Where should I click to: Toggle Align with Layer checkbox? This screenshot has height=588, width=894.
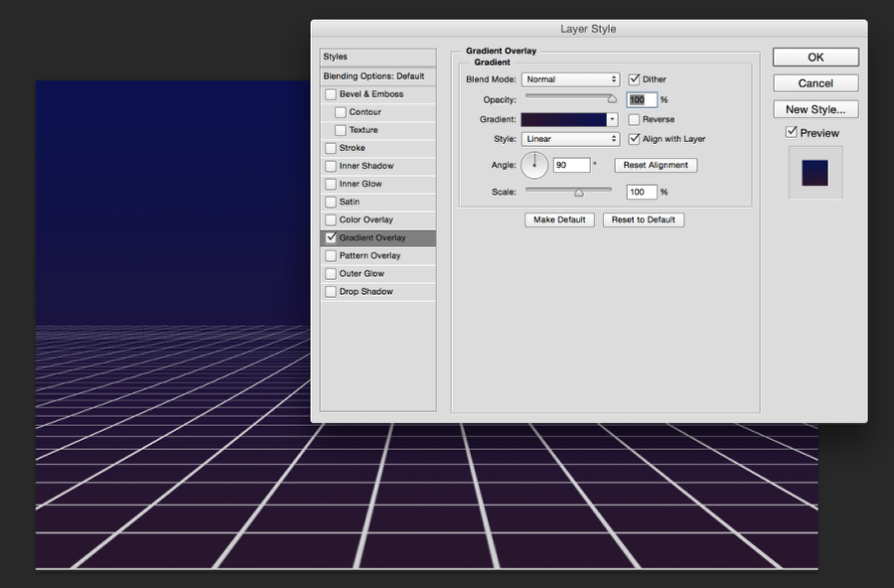634,139
